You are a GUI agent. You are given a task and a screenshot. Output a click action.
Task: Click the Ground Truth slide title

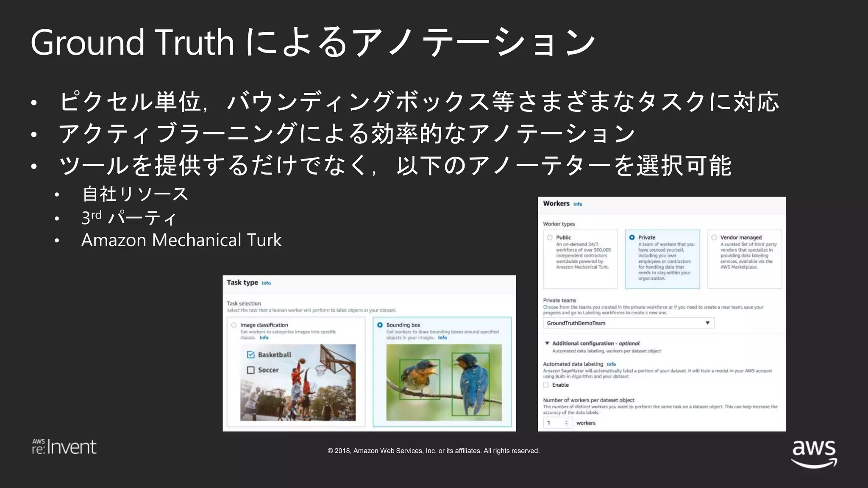click(313, 42)
